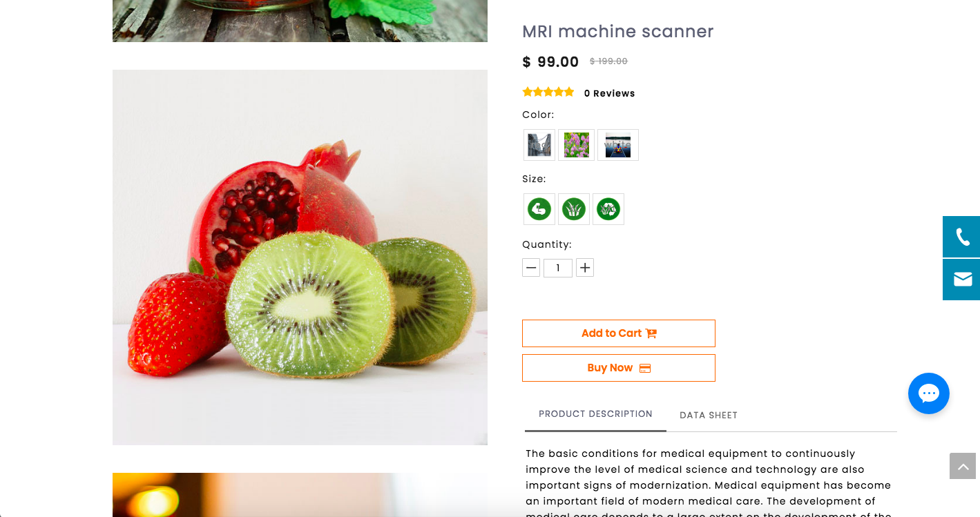Select the XL size option
This screenshot has width=980, height=517.
click(x=574, y=209)
